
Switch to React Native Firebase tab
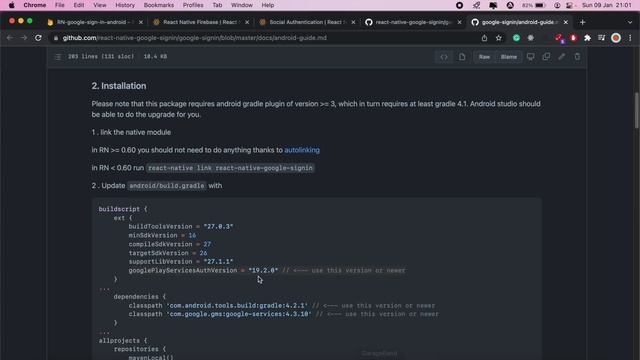pyautogui.click(x=200, y=22)
